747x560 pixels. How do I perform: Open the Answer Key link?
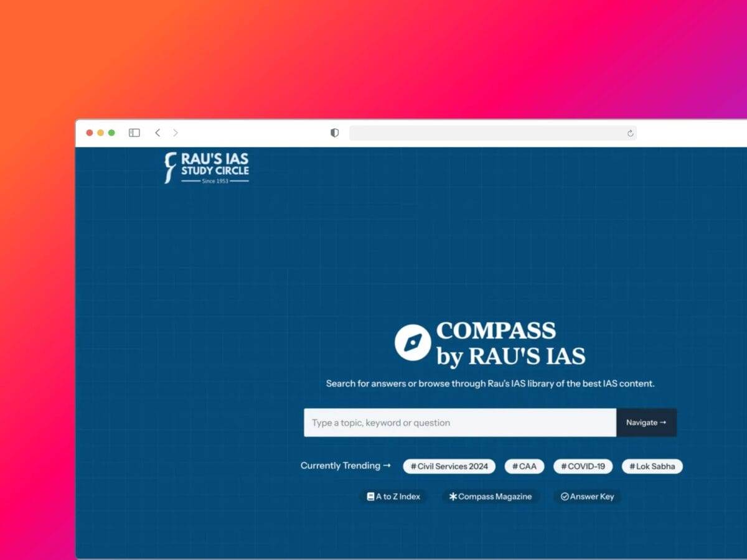point(587,497)
